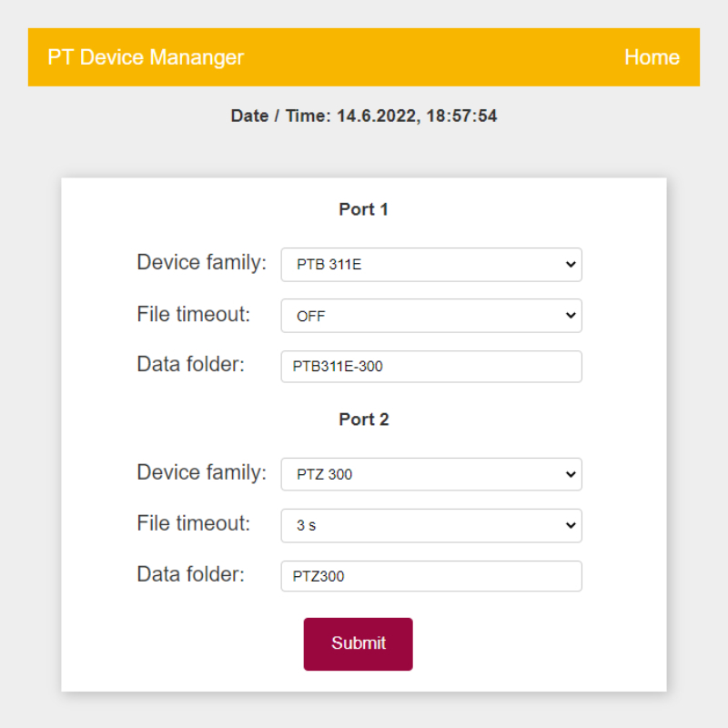This screenshot has width=728, height=728.
Task: Click the Date / Time display text
Action: click(364, 116)
